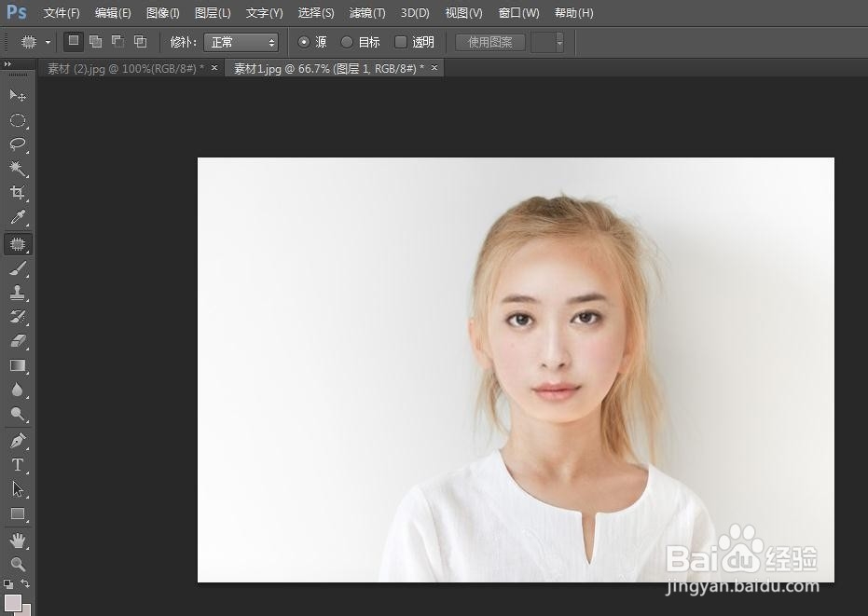Select the Crop tool
This screenshot has width=868, height=616.
coord(18,193)
